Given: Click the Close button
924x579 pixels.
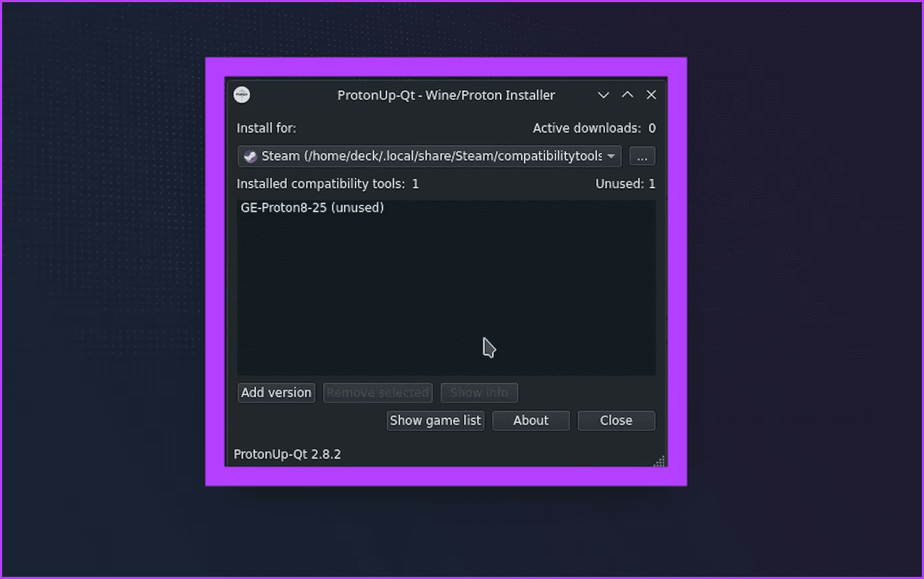Looking at the screenshot, I should pos(616,420).
